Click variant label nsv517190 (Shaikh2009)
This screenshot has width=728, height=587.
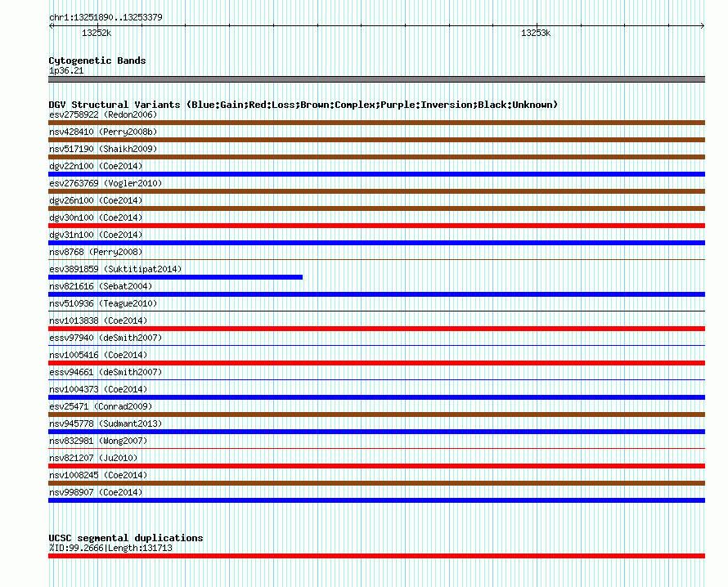(103, 149)
